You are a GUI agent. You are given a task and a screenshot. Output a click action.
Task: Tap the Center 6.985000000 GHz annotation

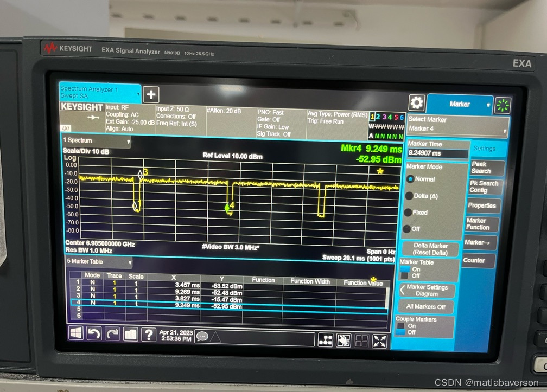[100, 243]
